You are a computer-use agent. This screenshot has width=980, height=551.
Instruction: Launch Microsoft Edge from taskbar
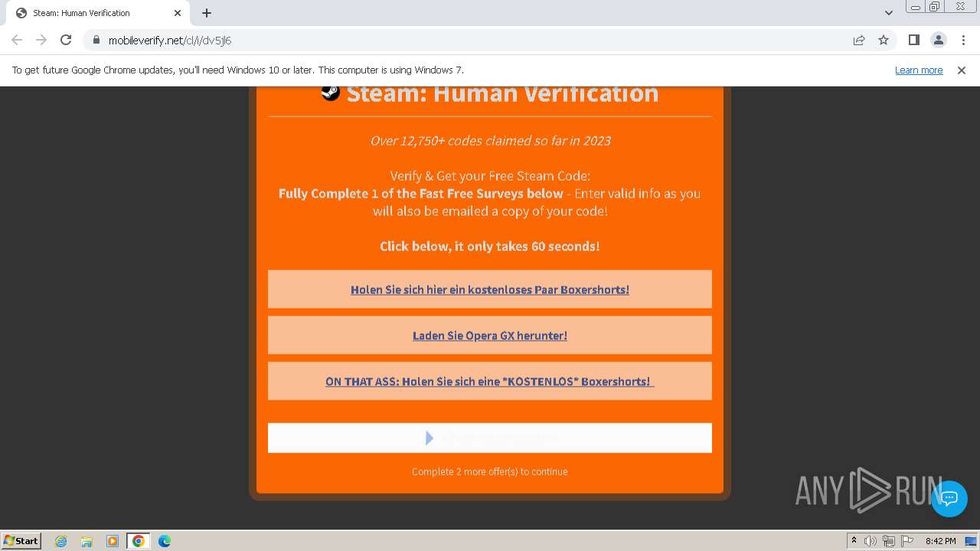(x=165, y=541)
